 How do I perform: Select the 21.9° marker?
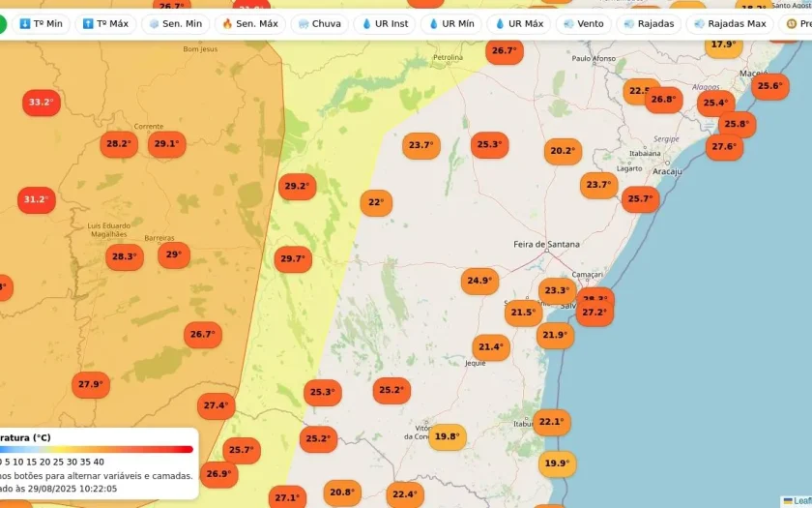pos(555,335)
